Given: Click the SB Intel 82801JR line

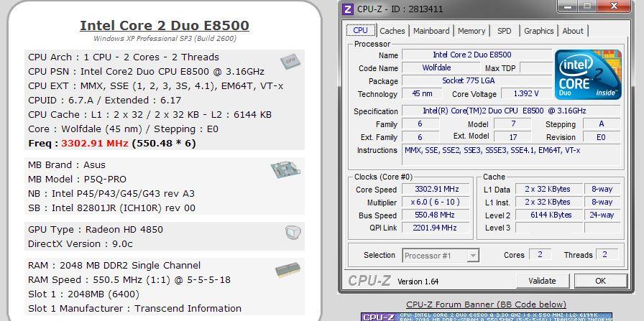Looking at the screenshot, I should 111,208.
